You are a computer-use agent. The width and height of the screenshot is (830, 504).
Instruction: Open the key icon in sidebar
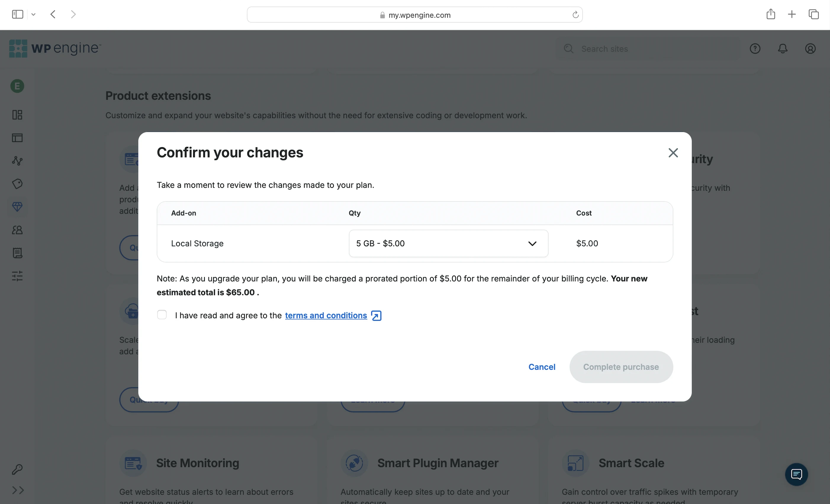tap(17, 469)
